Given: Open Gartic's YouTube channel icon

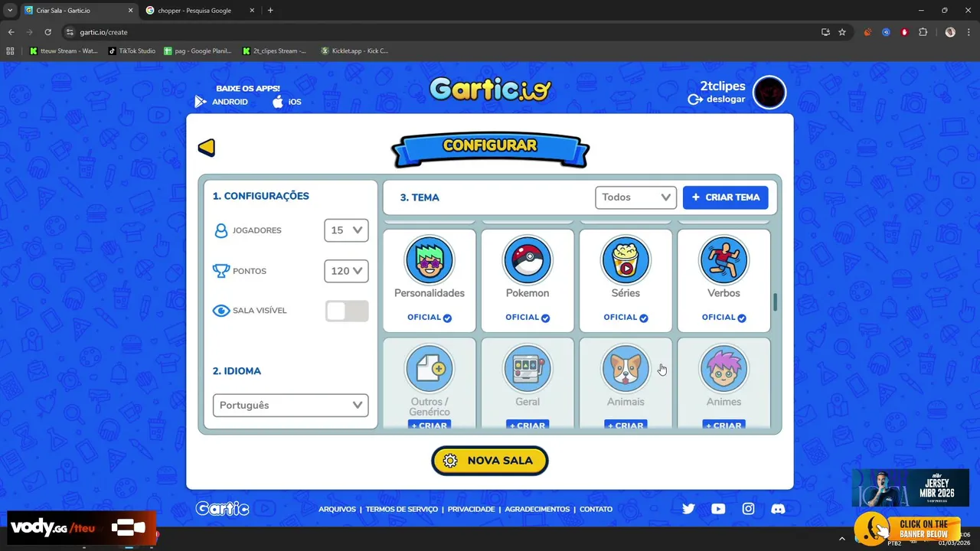Looking at the screenshot, I should [718, 509].
